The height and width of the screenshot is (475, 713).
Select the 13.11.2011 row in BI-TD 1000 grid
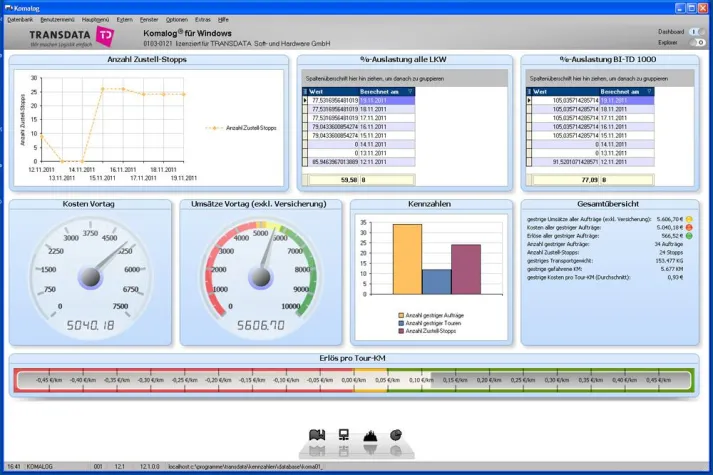point(590,153)
